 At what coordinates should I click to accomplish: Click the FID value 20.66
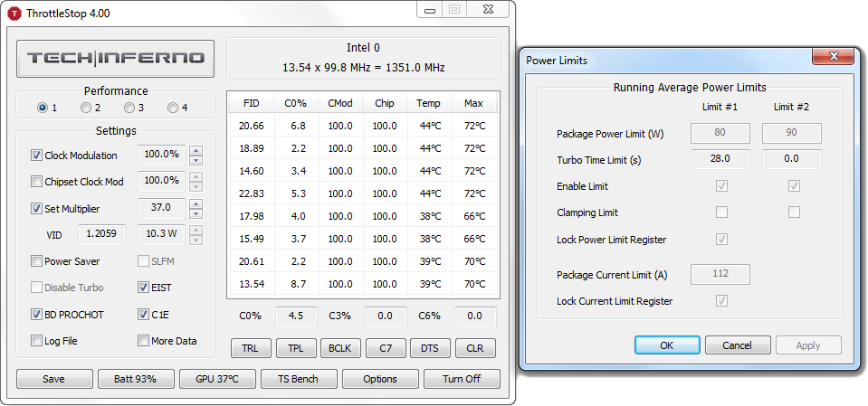(x=252, y=126)
